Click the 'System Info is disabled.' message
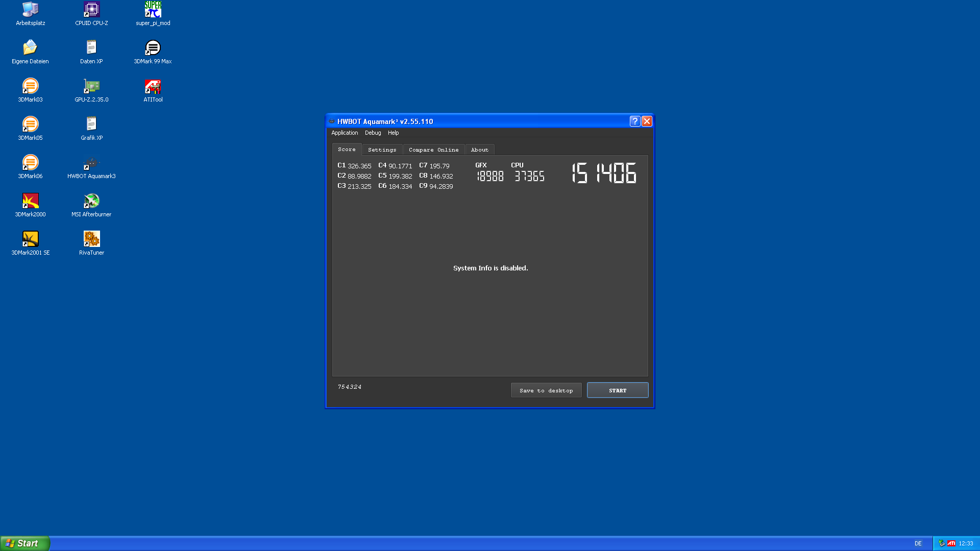This screenshot has width=980, height=551. (491, 268)
